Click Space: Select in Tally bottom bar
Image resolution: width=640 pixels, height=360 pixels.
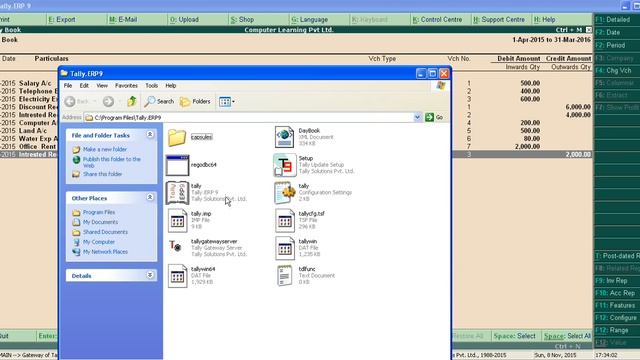point(514,336)
